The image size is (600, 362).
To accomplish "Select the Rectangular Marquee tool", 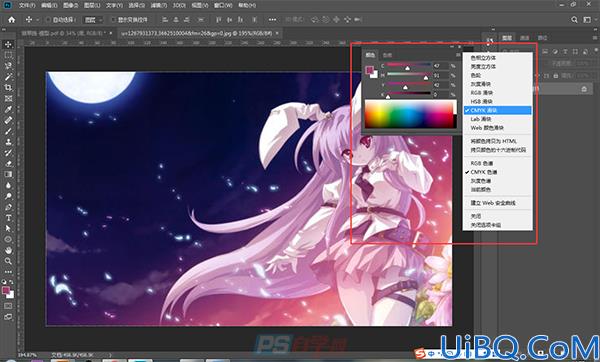I will point(8,55).
